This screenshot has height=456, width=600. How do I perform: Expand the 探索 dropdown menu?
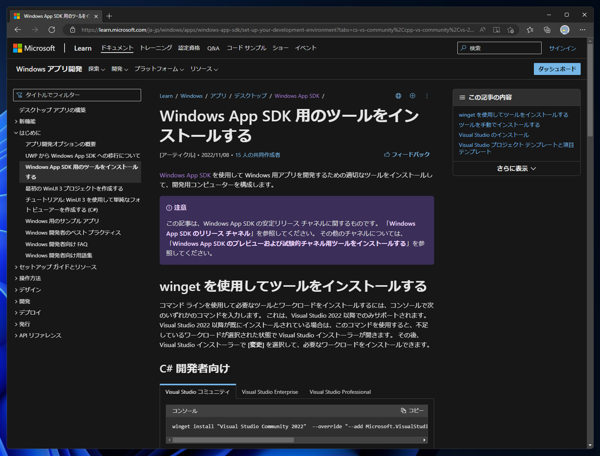pyautogui.click(x=96, y=69)
